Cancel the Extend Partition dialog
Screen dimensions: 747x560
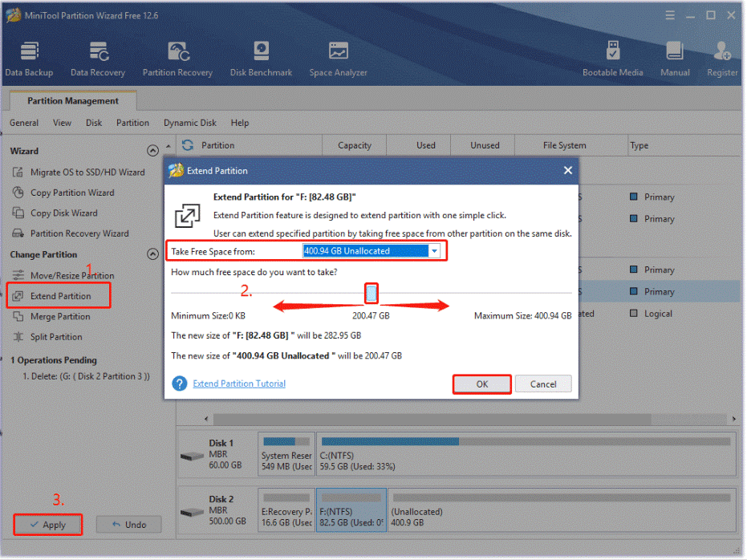543,384
